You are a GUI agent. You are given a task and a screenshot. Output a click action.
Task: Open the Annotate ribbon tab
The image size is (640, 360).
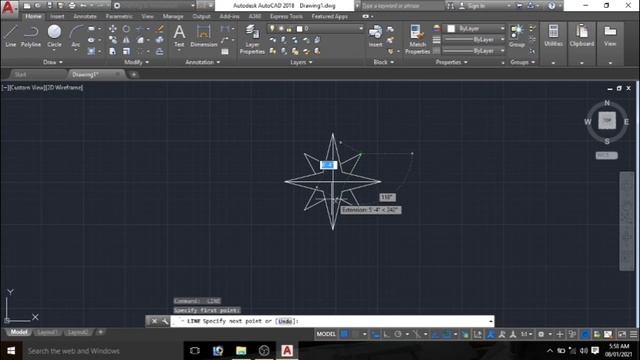[x=85, y=16]
